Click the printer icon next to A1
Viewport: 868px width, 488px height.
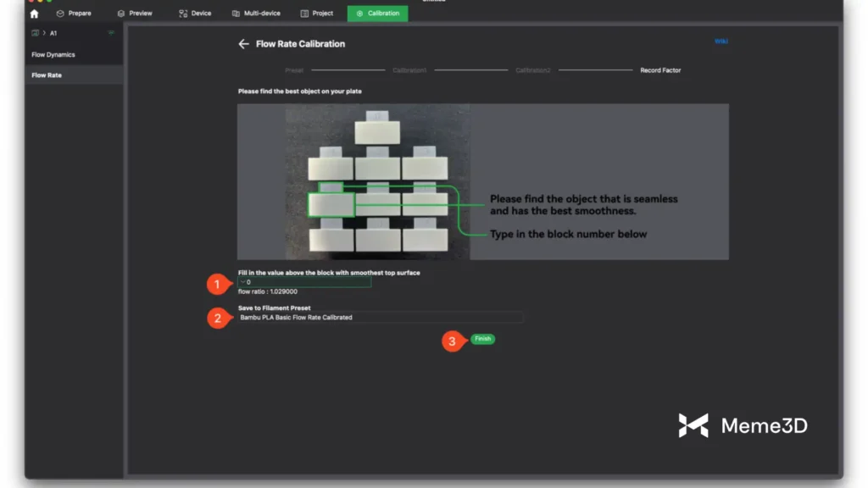[x=35, y=33]
